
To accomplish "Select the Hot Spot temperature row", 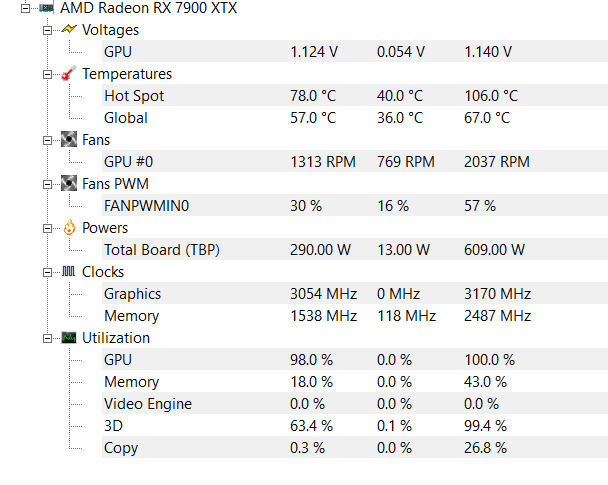I will pyautogui.click(x=355, y=95).
